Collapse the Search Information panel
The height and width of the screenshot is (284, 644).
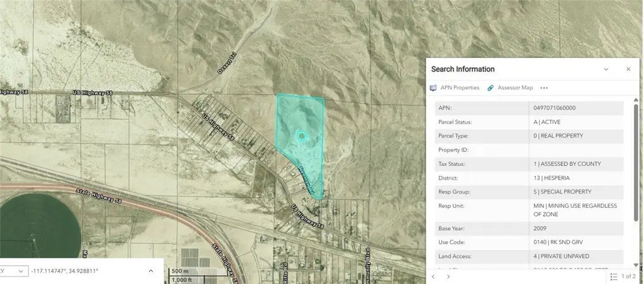coord(606,69)
